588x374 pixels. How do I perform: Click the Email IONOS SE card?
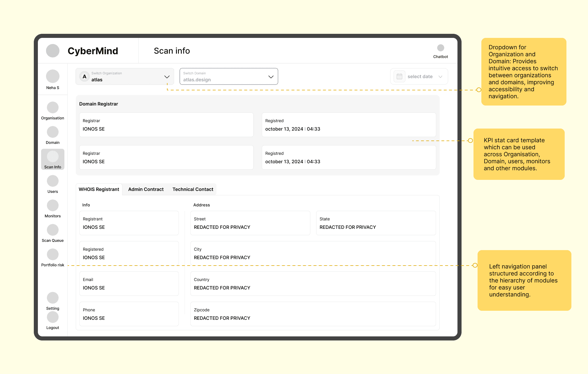[129, 284]
